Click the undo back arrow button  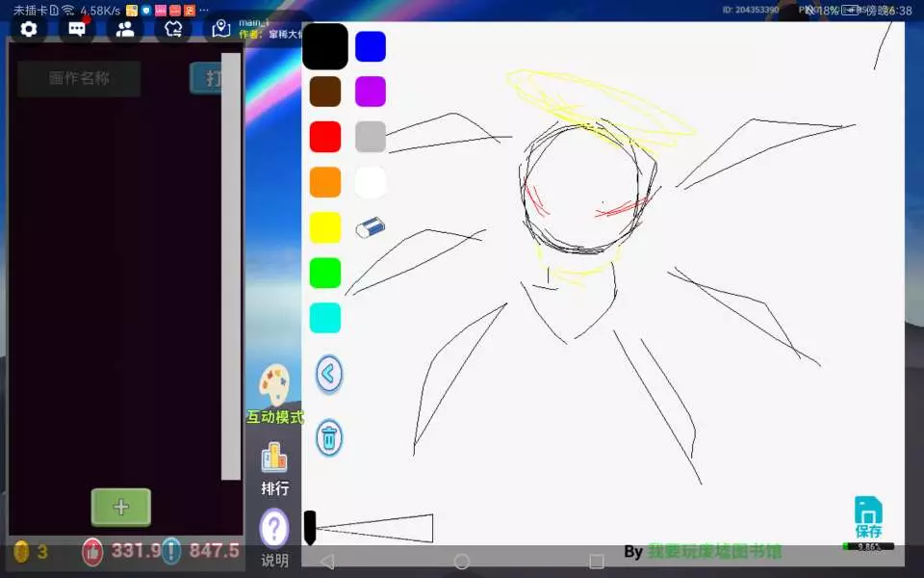pos(329,374)
